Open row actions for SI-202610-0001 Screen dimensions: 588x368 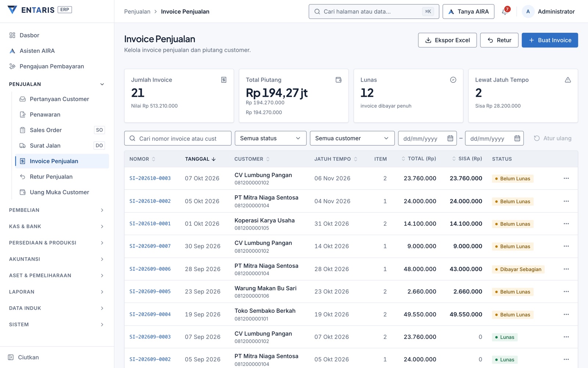566,224
